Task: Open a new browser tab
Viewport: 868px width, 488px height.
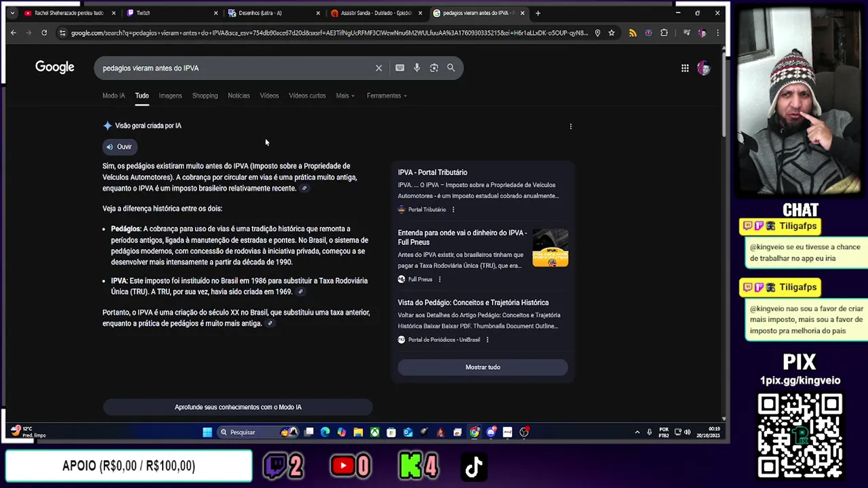Action: coord(538,13)
